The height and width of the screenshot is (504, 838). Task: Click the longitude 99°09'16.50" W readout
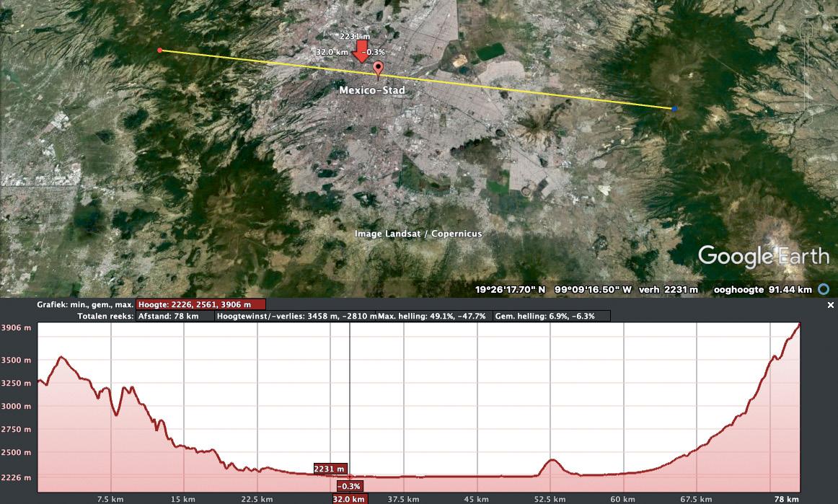tap(593, 289)
